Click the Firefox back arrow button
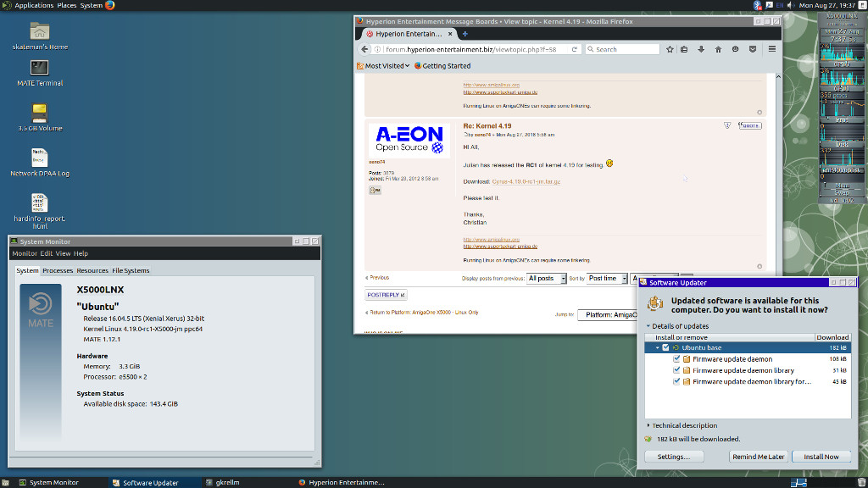Screen dimensions: 868x488 (364, 49)
